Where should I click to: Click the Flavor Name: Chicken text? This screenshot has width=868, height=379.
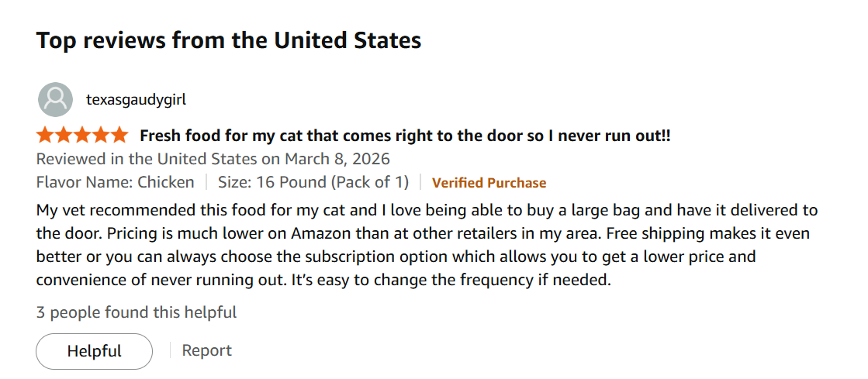tap(115, 183)
